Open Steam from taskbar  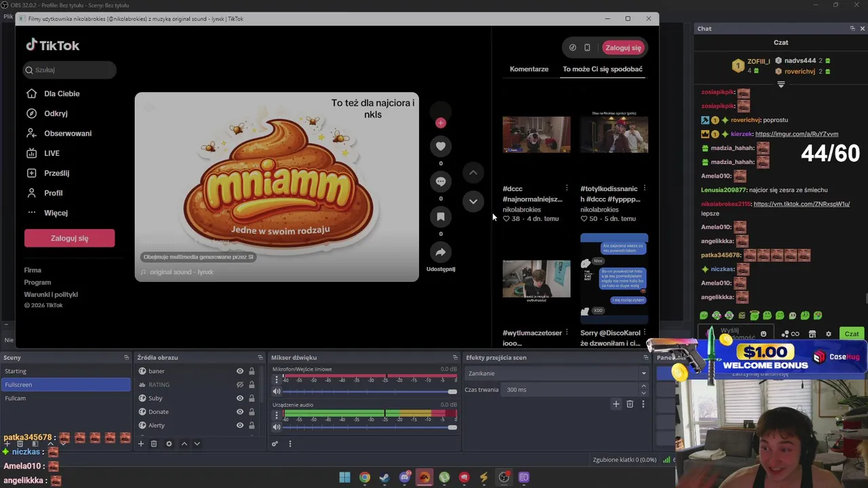point(384,477)
